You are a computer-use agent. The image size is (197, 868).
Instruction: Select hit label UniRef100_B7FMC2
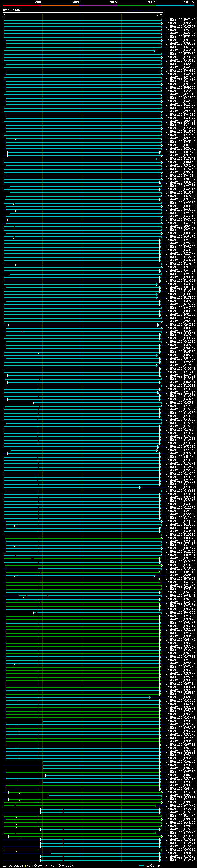[x=180, y=37]
